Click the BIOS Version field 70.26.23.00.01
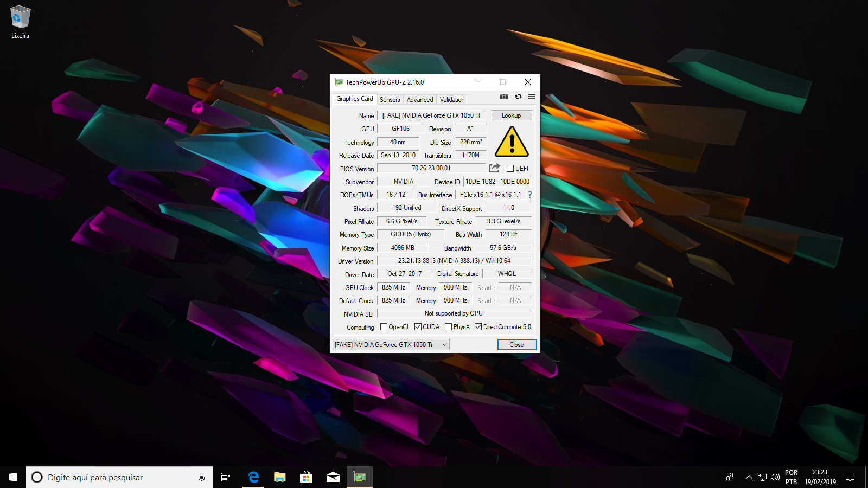 (x=431, y=168)
